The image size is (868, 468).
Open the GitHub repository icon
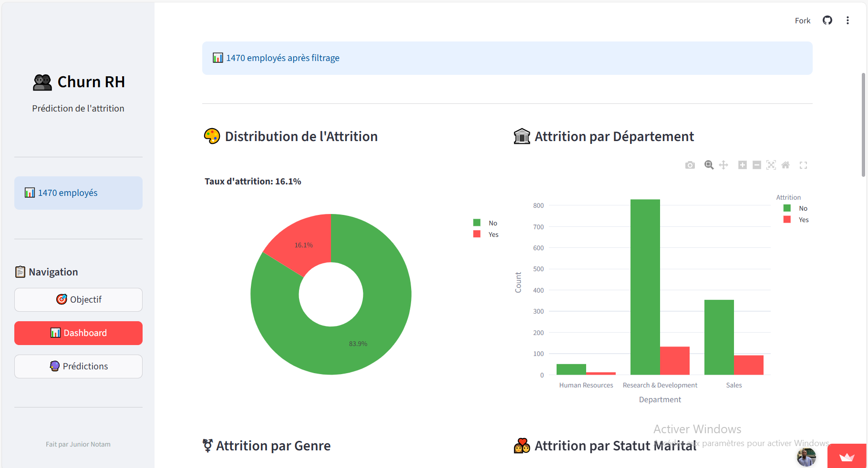tap(827, 20)
